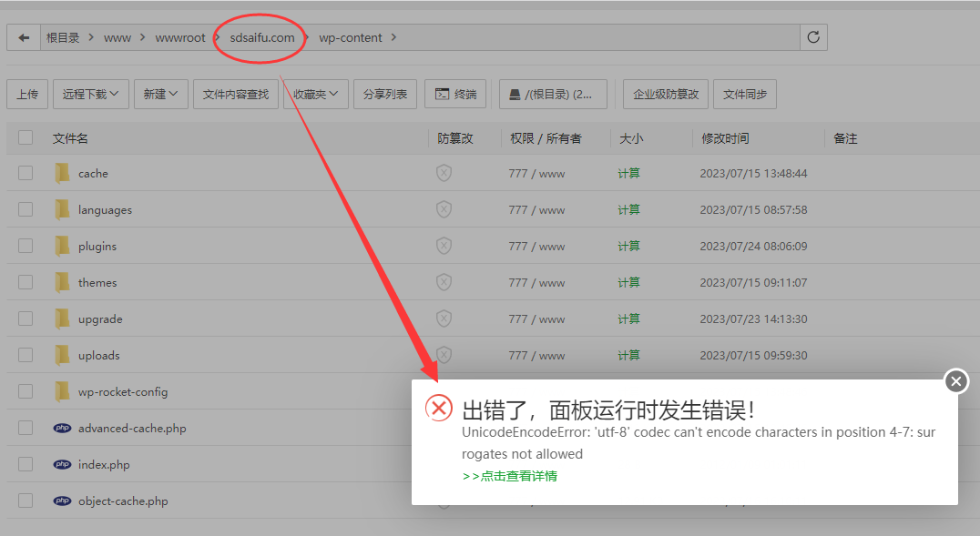Calculate size of languages folder via 计算
Image resolution: width=980 pixels, height=536 pixels.
(x=628, y=209)
